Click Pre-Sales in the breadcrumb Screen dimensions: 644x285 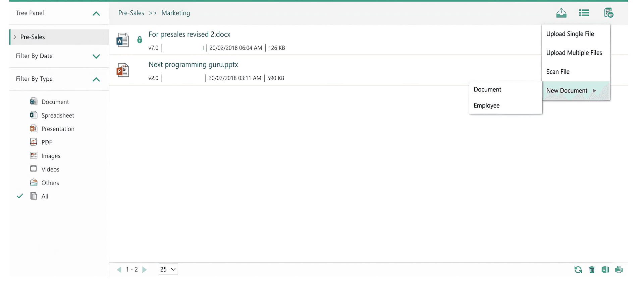tap(131, 13)
